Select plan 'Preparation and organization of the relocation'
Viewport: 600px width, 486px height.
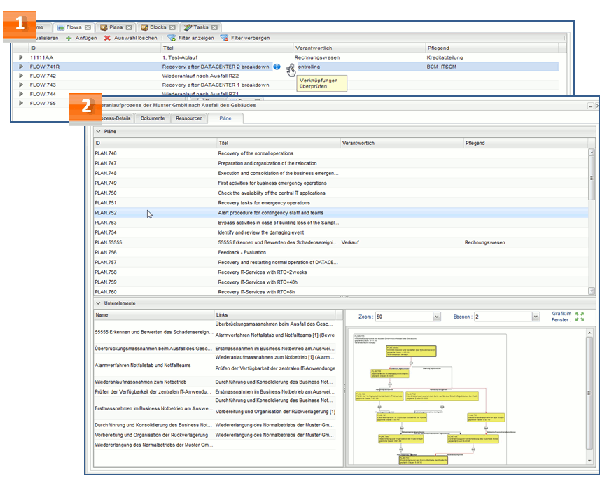pos(341,163)
